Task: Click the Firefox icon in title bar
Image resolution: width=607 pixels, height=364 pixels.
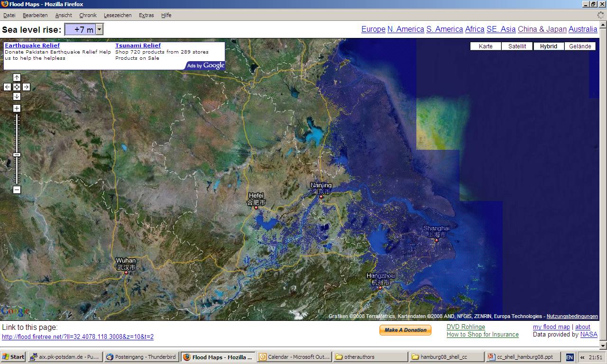Action: coord(5,4)
